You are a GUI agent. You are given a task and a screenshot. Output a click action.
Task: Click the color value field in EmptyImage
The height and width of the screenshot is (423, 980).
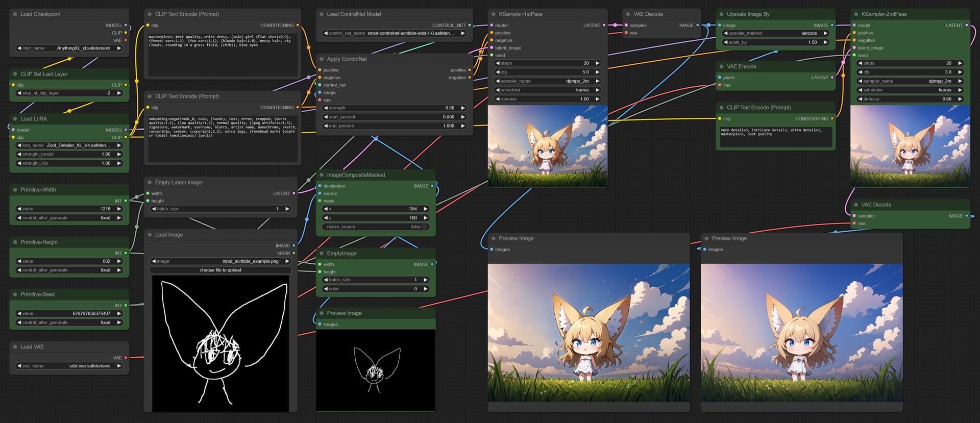click(376, 289)
